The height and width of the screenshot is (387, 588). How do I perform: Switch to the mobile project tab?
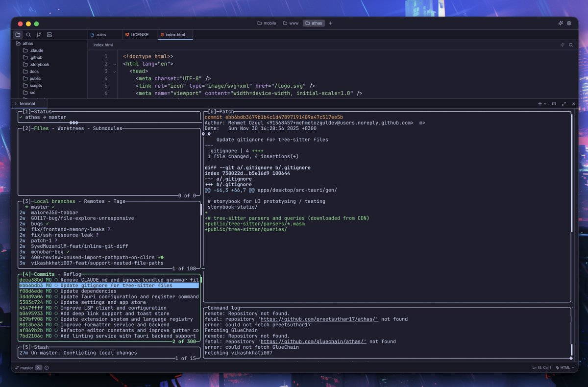point(267,23)
